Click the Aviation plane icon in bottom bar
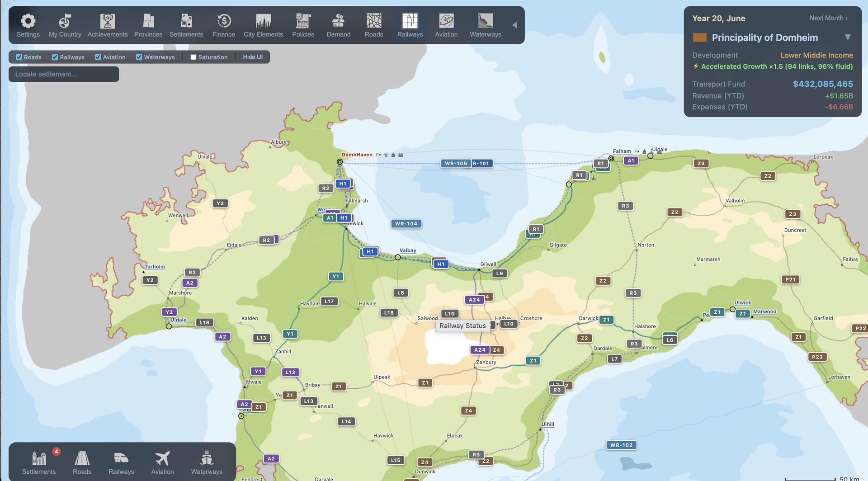This screenshot has height=481, width=868. 162,458
